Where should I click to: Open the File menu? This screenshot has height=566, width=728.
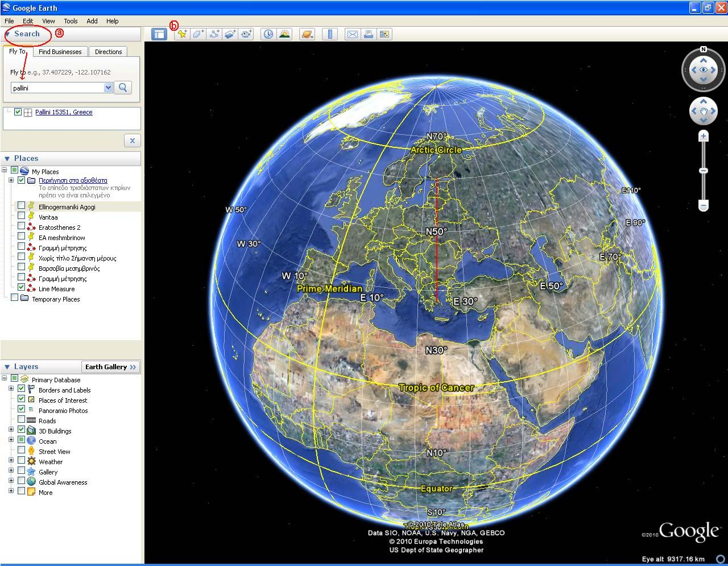[x=9, y=21]
